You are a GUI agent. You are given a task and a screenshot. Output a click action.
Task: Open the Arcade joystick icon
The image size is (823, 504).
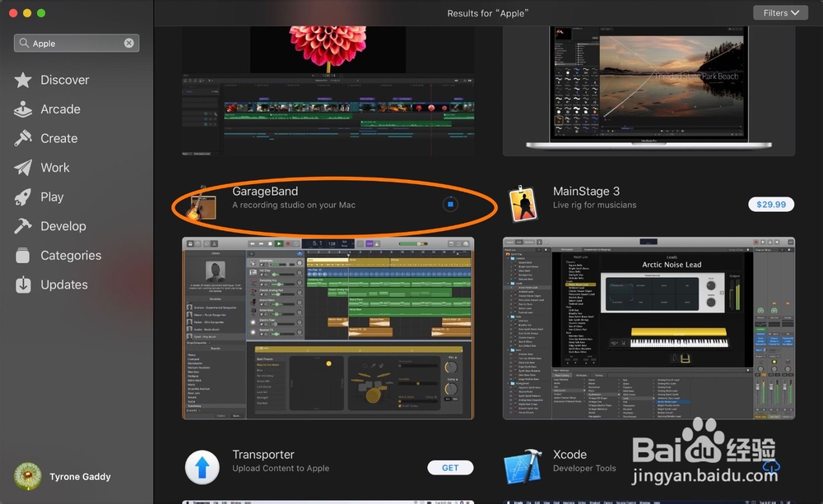coord(22,109)
